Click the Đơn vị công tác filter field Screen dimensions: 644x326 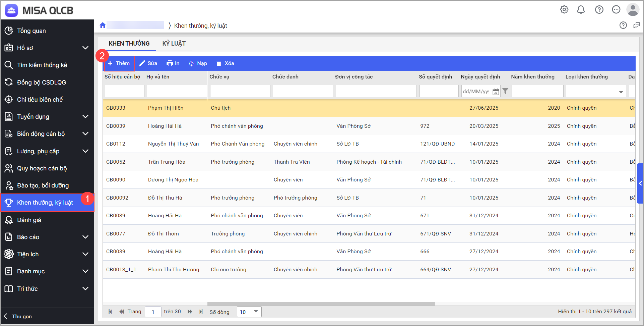pos(376,91)
